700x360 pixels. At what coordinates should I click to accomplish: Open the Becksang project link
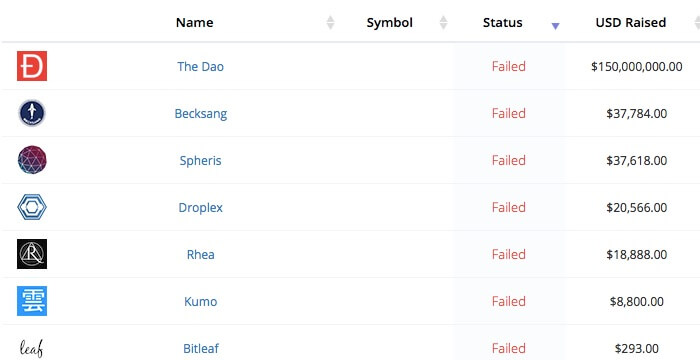coord(201,113)
